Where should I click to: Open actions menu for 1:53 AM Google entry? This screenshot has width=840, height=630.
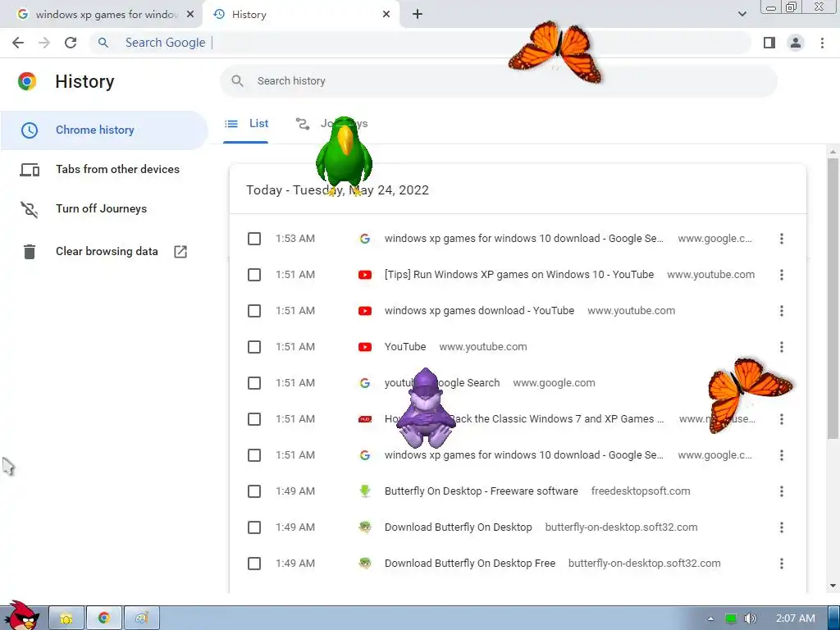click(782, 239)
